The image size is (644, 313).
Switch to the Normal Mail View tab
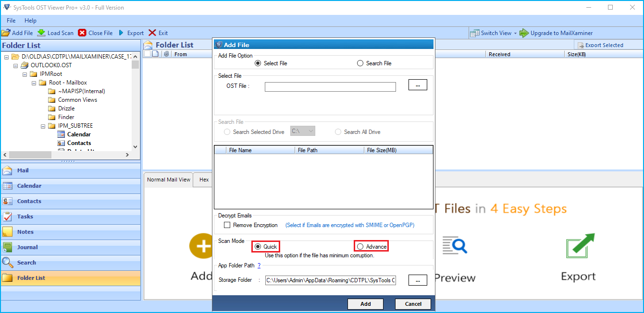tap(169, 180)
